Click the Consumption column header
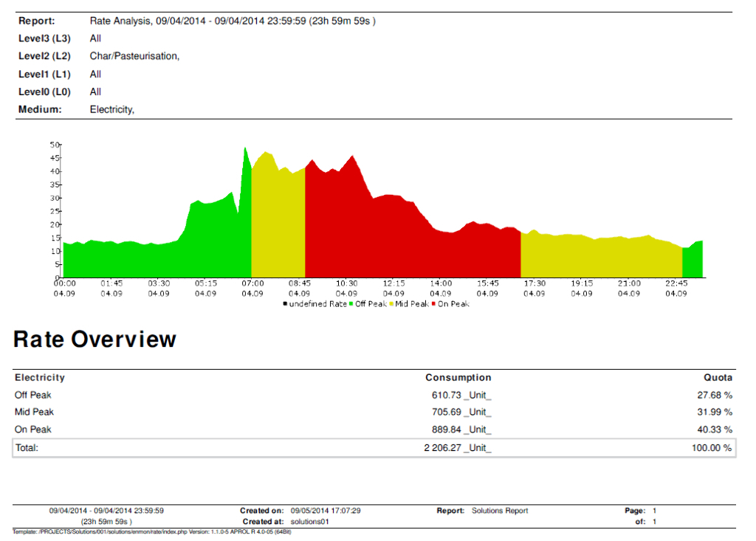 pos(458,377)
